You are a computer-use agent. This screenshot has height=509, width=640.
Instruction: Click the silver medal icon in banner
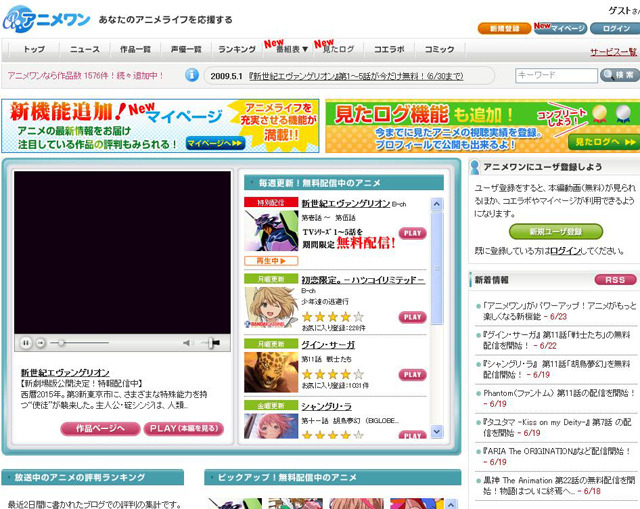623,114
